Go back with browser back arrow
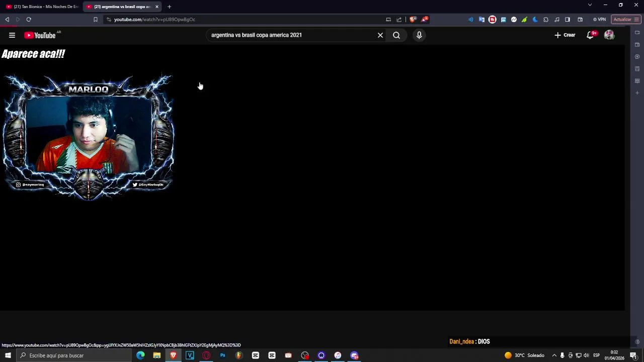This screenshot has width=644, height=362. [7, 20]
